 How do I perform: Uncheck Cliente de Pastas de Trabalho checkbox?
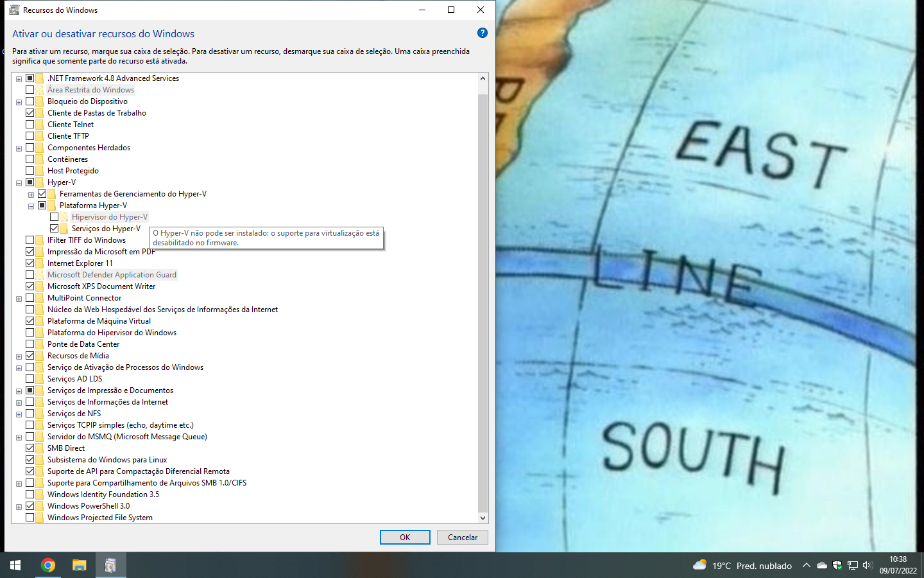[30, 113]
